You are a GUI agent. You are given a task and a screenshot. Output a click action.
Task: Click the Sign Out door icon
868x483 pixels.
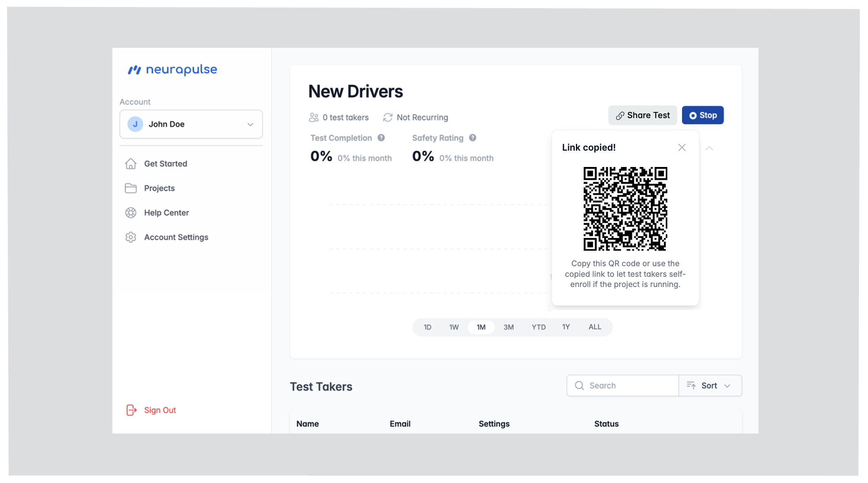coord(131,410)
